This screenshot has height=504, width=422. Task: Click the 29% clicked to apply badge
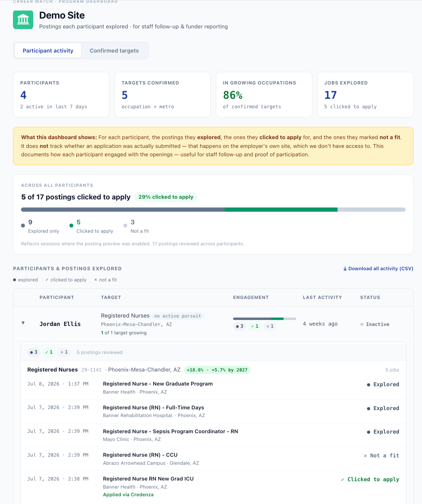[x=166, y=197]
